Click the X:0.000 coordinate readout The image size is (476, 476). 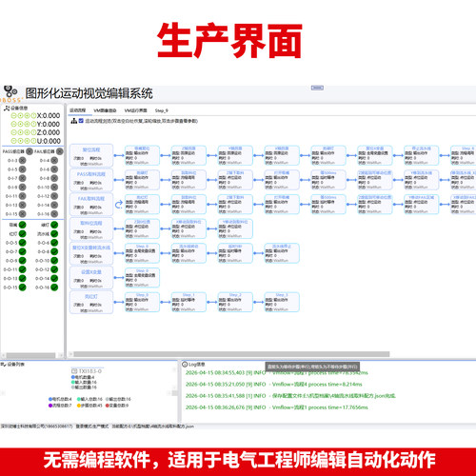coord(49,115)
